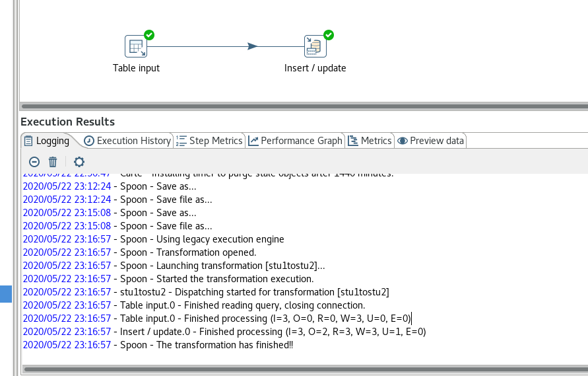
Task: Open the Execution History tab
Action: [127, 141]
